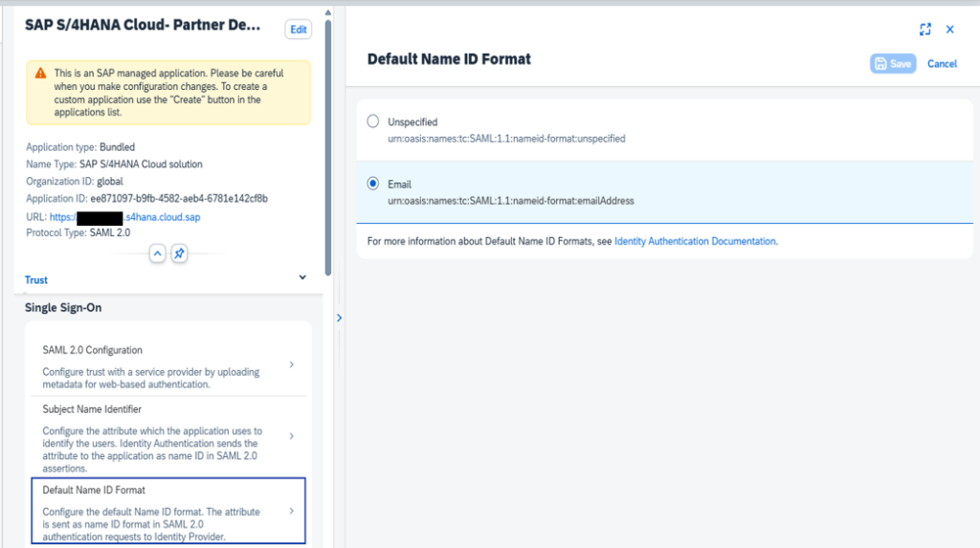Click the orange warning triangle icon
The image size is (980, 548).
coord(40,74)
